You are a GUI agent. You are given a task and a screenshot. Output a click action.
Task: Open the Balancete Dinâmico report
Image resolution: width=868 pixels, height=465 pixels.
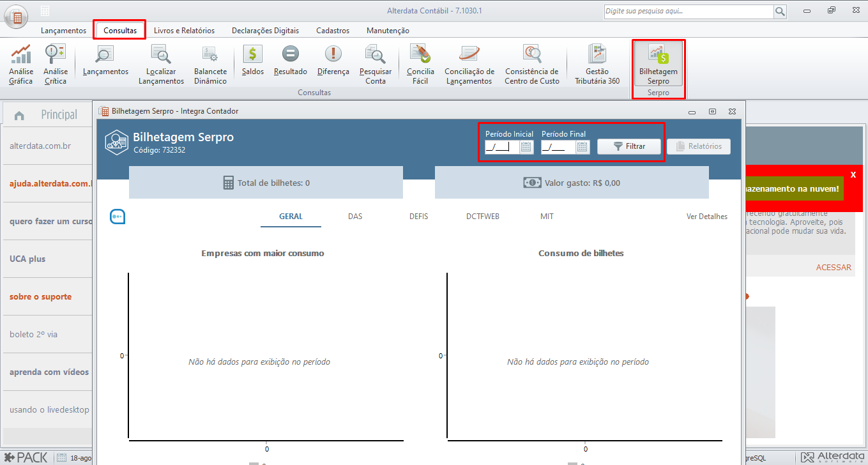(210, 65)
